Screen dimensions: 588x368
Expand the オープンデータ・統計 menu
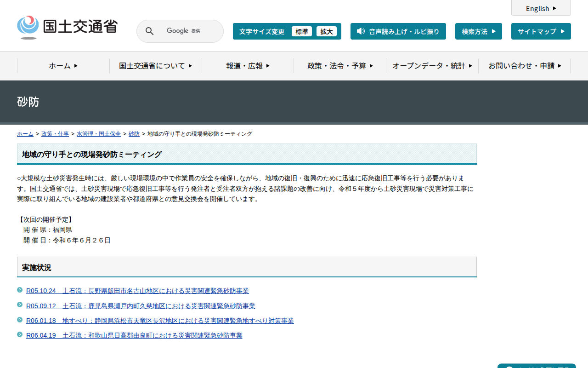(432, 66)
